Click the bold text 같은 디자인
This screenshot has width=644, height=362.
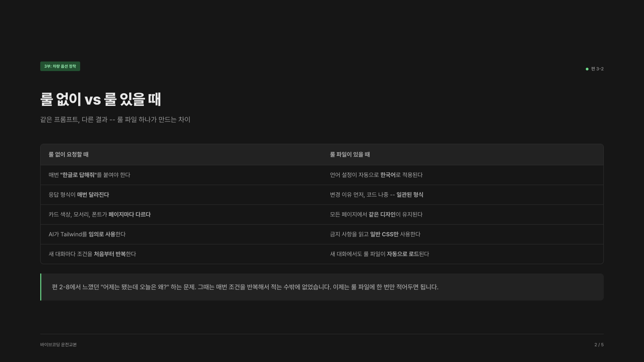382,215
